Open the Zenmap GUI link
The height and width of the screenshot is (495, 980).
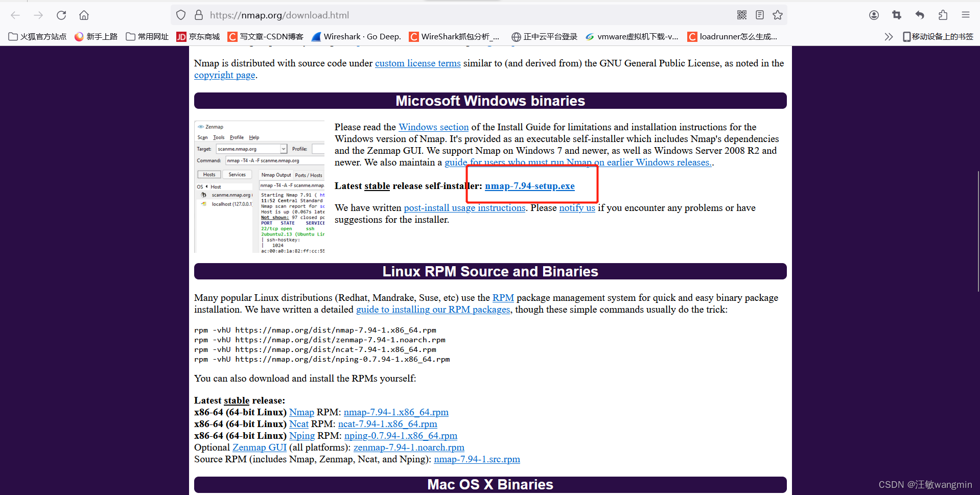coord(260,447)
